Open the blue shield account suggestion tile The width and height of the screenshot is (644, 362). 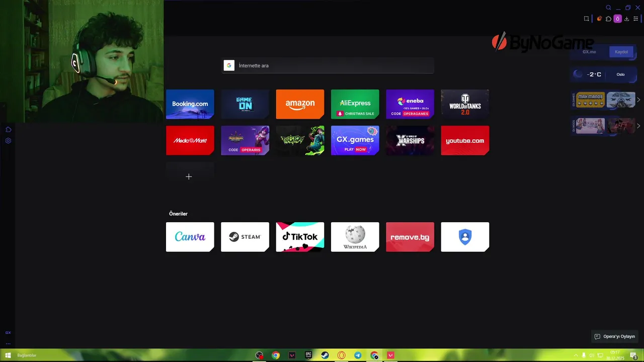pos(465,237)
